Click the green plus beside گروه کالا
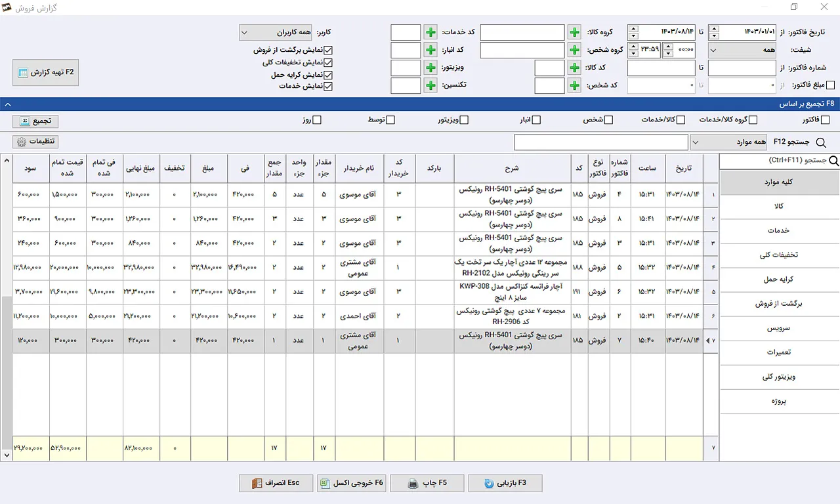 tap(574, 32)
